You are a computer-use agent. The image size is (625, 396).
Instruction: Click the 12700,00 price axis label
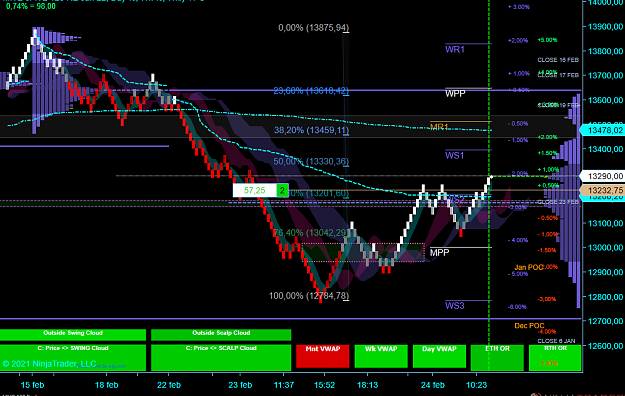coord(605,321)
